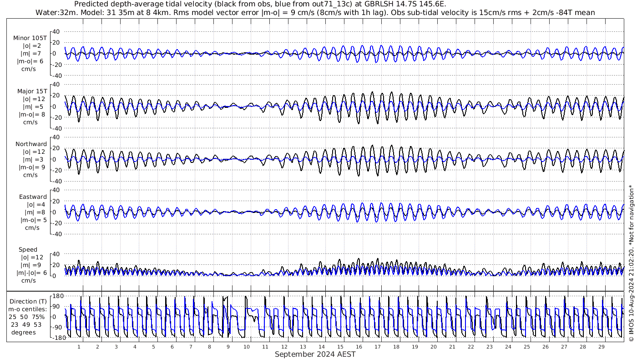Click '|m| =8' under Eastward
637x364 pixels.
[35, 212]
